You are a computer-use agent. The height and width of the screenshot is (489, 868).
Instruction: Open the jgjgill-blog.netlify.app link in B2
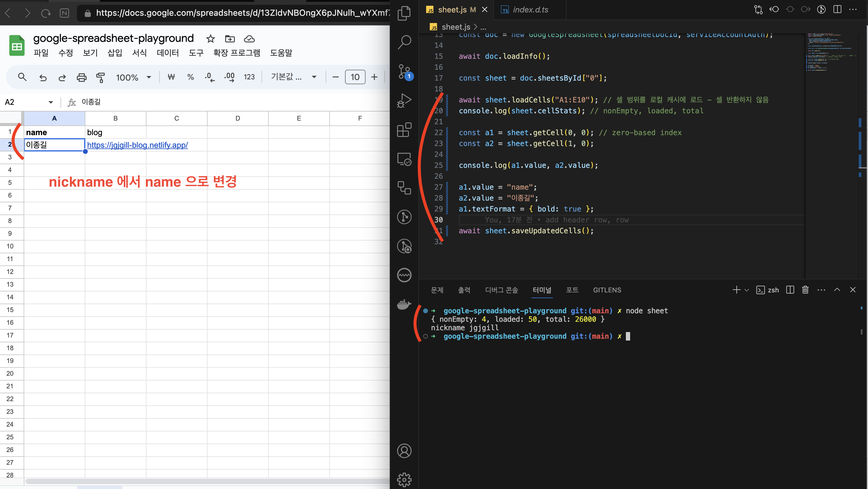point(137,145)
